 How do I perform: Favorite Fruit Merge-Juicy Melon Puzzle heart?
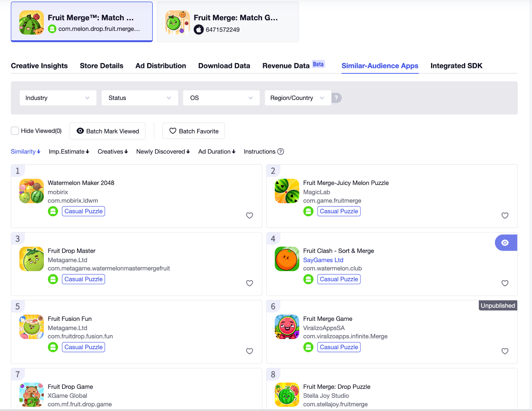point(505,215)
